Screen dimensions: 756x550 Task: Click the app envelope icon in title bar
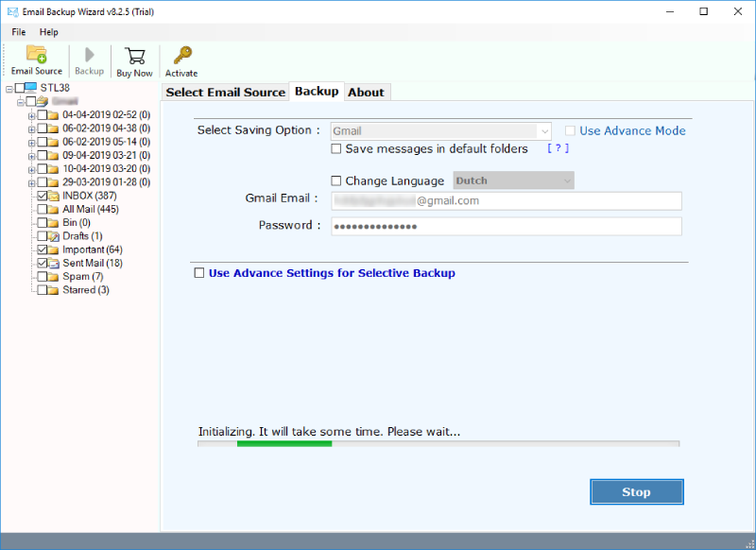13,11
